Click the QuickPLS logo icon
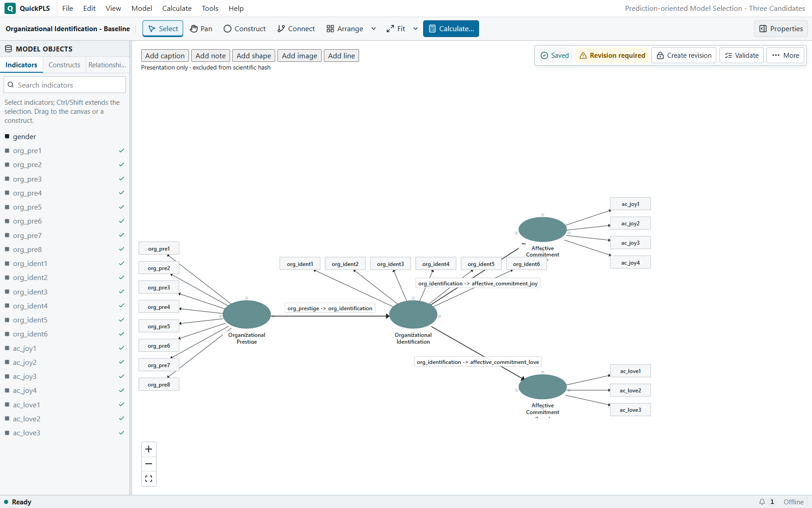 [x=10, y=8]
